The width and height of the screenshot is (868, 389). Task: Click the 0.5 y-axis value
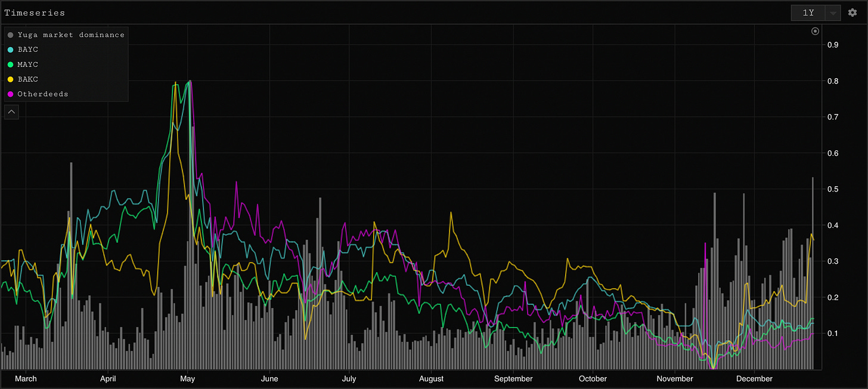(832, 189)
